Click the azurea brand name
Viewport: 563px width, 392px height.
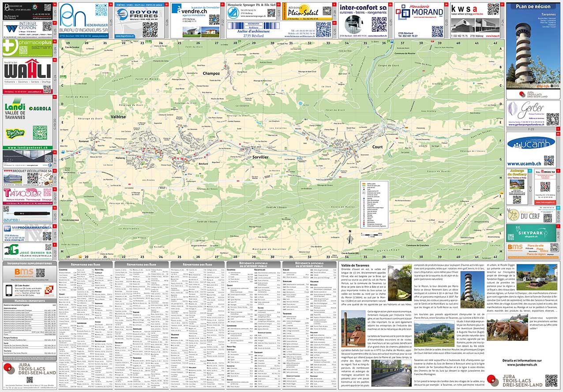coord(11,219)
